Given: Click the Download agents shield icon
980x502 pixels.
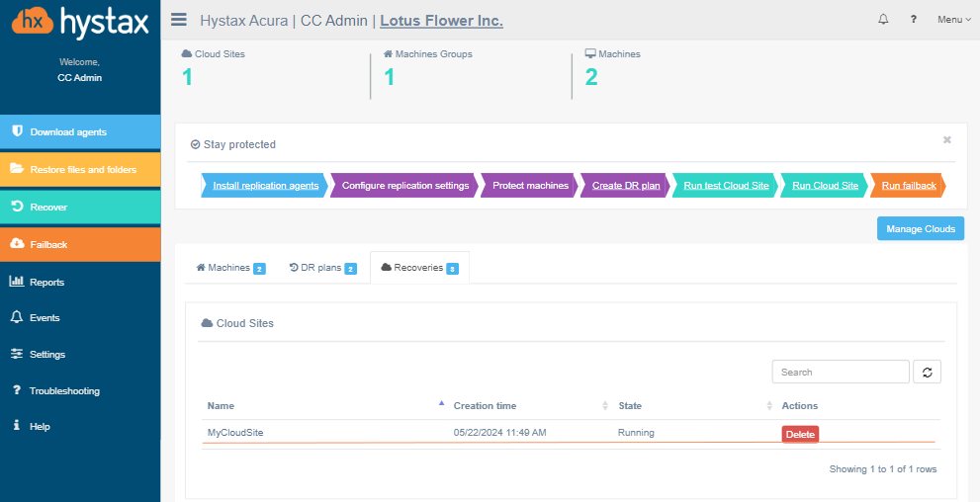Looking at the screenshot, I should (x=17, y=131).
